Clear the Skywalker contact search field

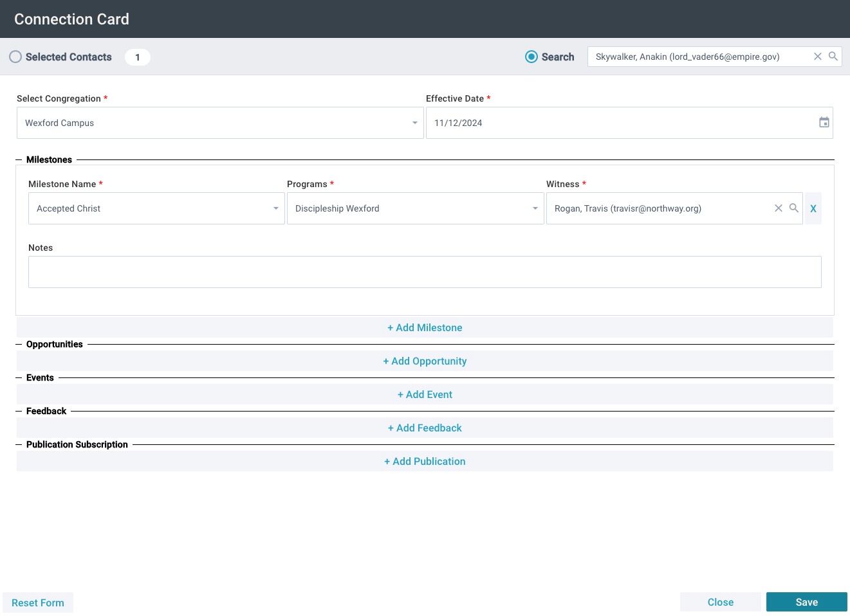[x=818, y=57]
